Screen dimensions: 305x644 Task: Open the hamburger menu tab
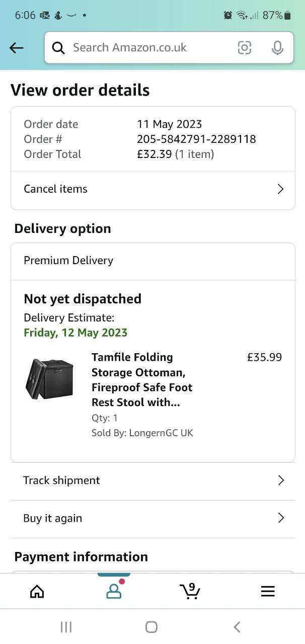click(268, 591)
